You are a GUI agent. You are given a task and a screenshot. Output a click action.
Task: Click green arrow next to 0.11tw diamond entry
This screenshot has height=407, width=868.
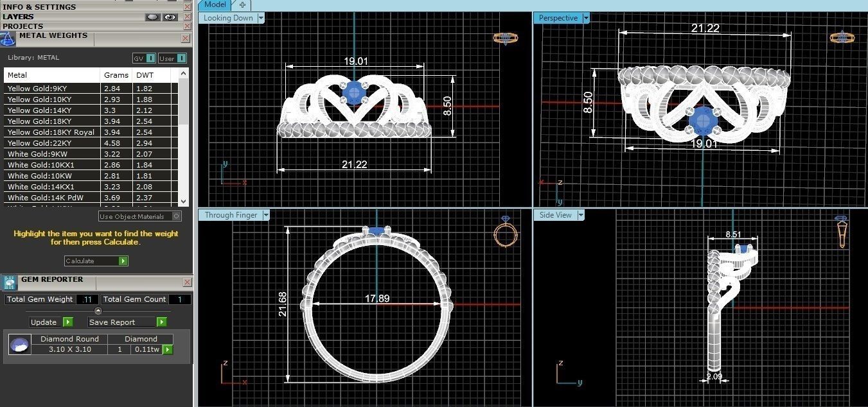[168, 350]
